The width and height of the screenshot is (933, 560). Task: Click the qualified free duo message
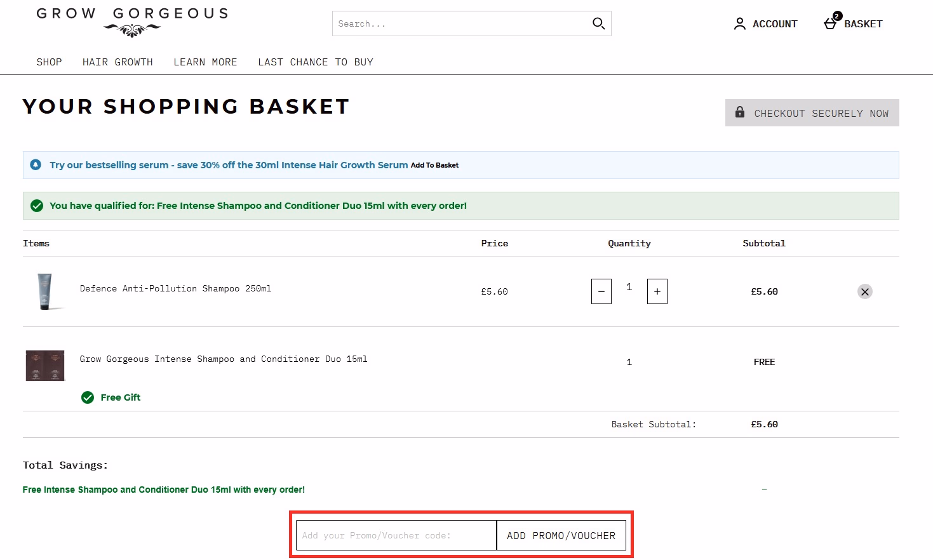click(258, 206)
